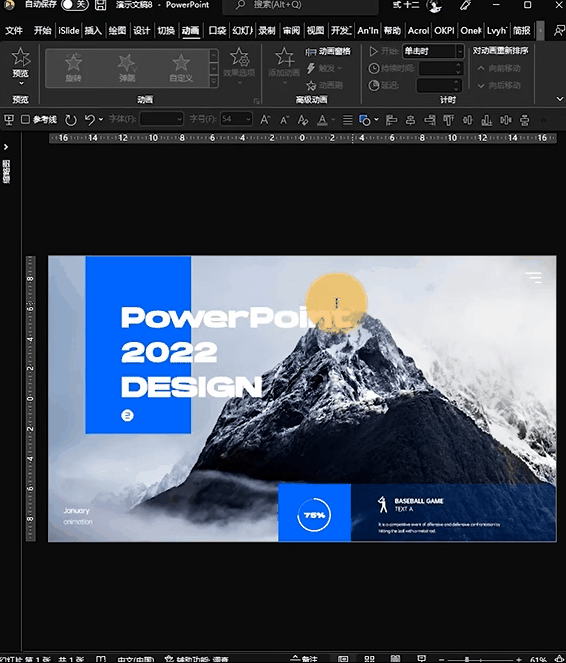Click slideshow-from-start icon in quick toolbar
Viewport: 566px width, 663px height.
click(8, 120)
